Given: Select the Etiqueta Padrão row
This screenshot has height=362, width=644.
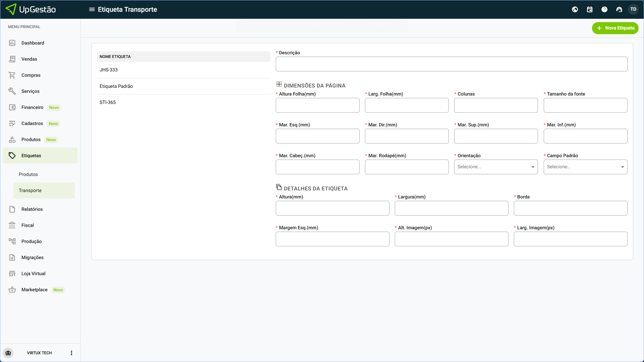Looking at the screenshot, I should 116,86.
